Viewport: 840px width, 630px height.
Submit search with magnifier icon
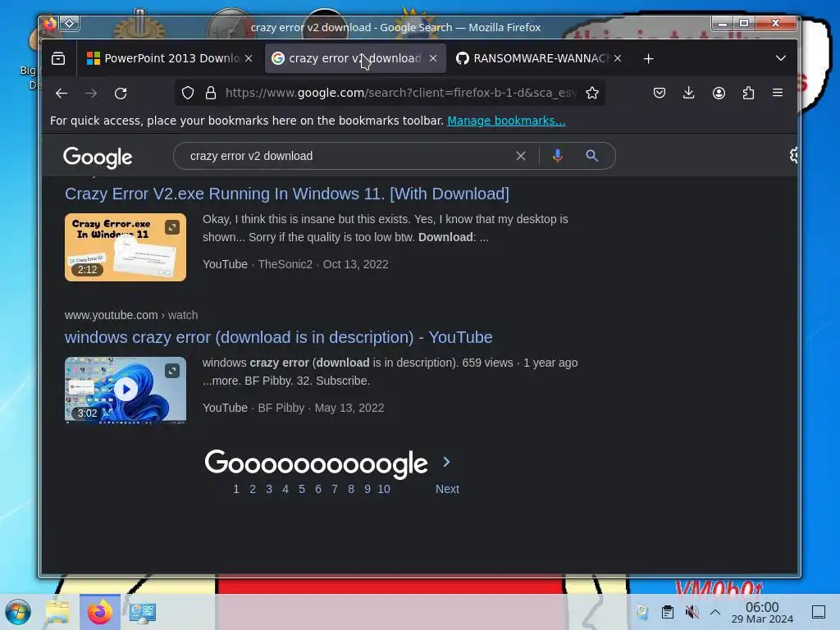click(x=591, y=156)
